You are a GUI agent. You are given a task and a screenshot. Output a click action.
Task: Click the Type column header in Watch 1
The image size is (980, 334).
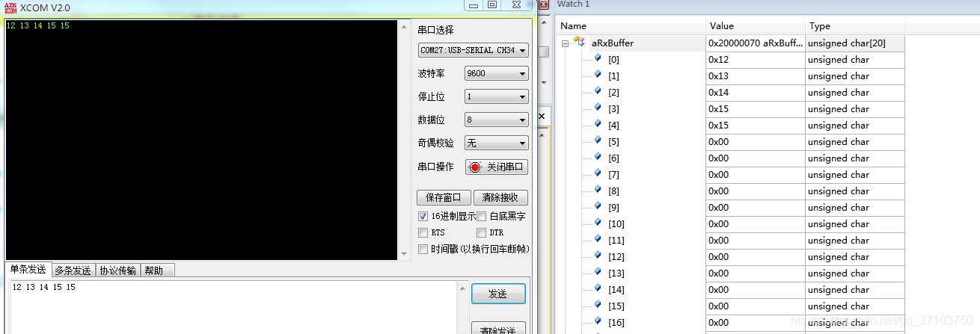854,26
